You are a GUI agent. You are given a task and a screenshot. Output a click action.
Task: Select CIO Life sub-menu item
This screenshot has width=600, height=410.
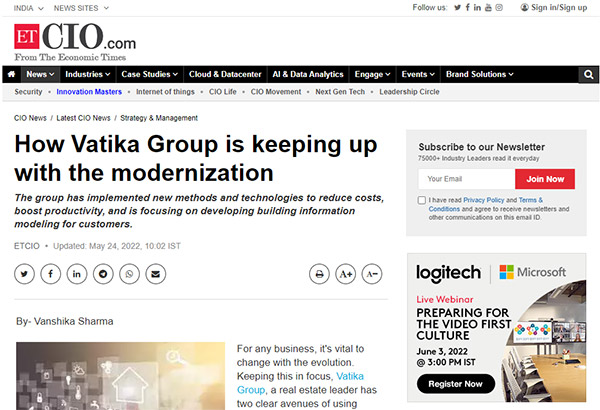pos(223,92)
